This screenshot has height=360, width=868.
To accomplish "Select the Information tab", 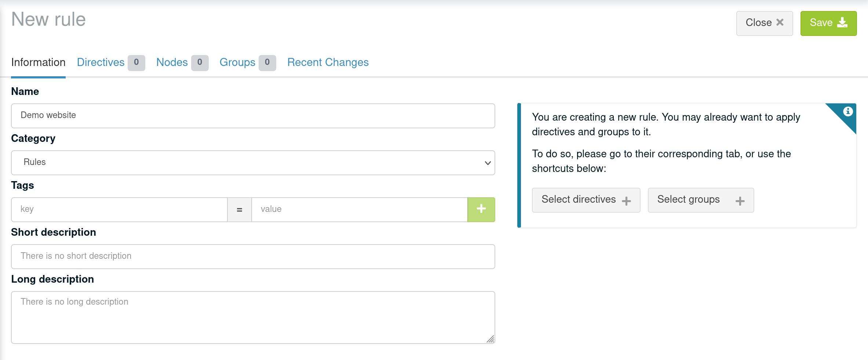I will point(38,62).
